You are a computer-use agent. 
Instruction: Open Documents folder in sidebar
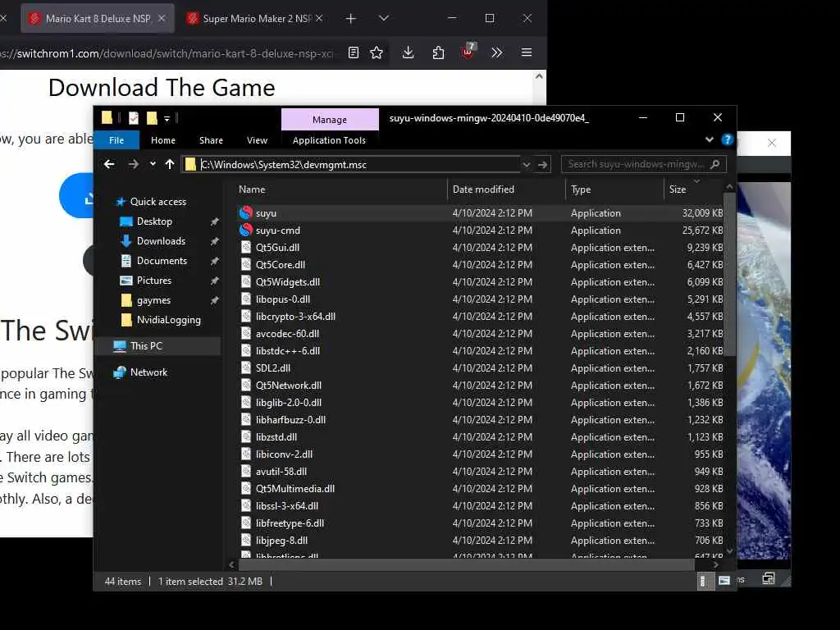click(162, 261)
